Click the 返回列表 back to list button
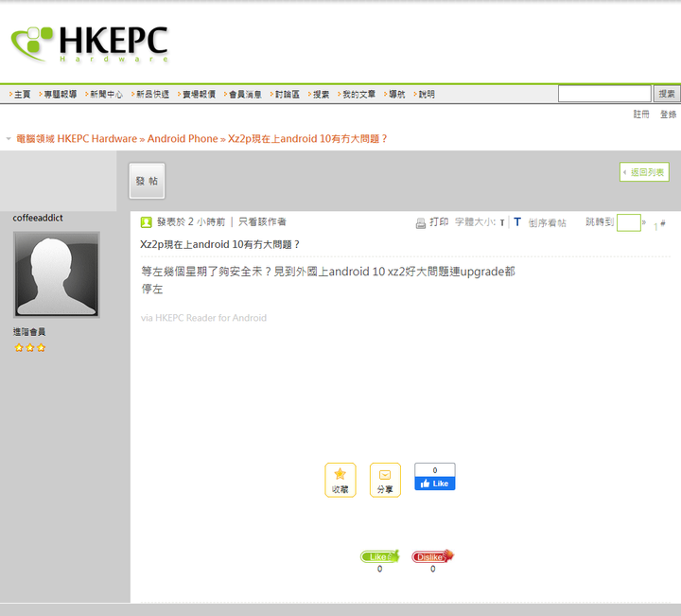 point(644,172)
